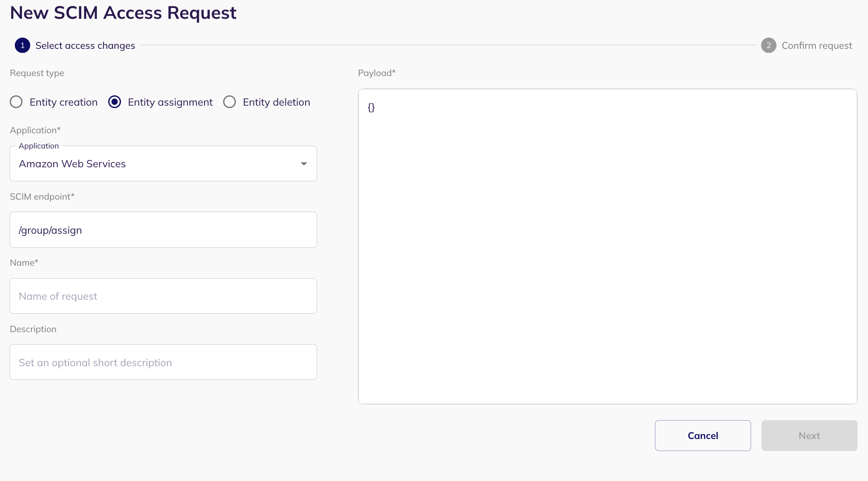Focus the Name of request field

point(163,296)
